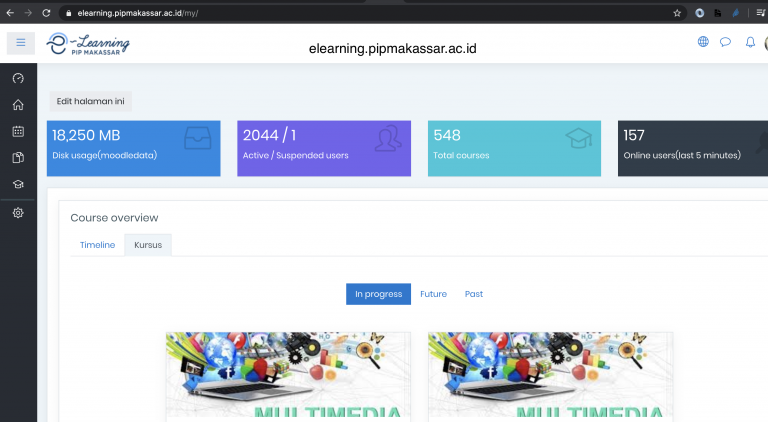Click the Total courses label
The width and height of the screenshot is (768, 422).
point(461,156)
